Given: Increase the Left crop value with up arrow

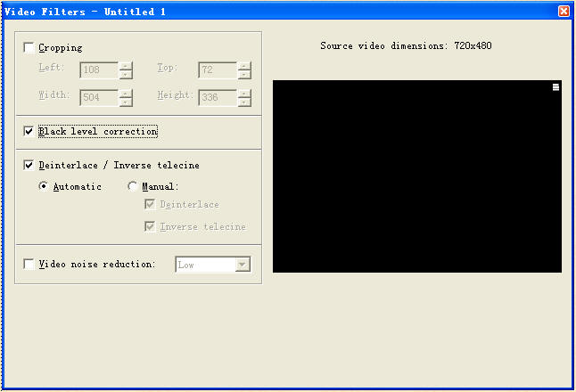Looking at the screenshot, I should click(126, 66).
